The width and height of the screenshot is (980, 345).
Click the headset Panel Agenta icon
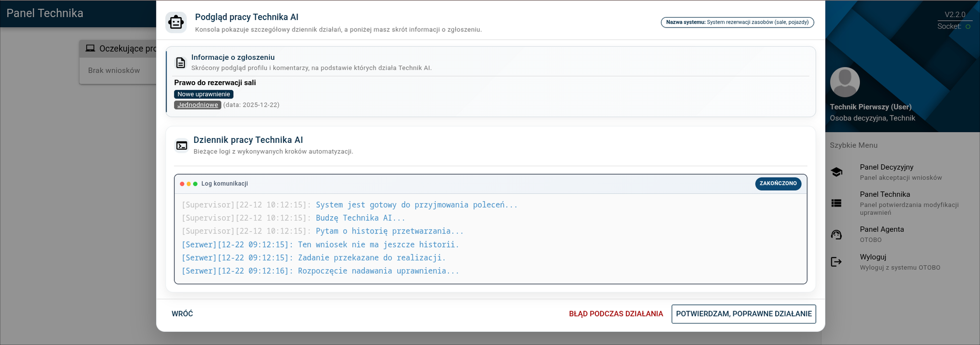click(x=836, y=235)
